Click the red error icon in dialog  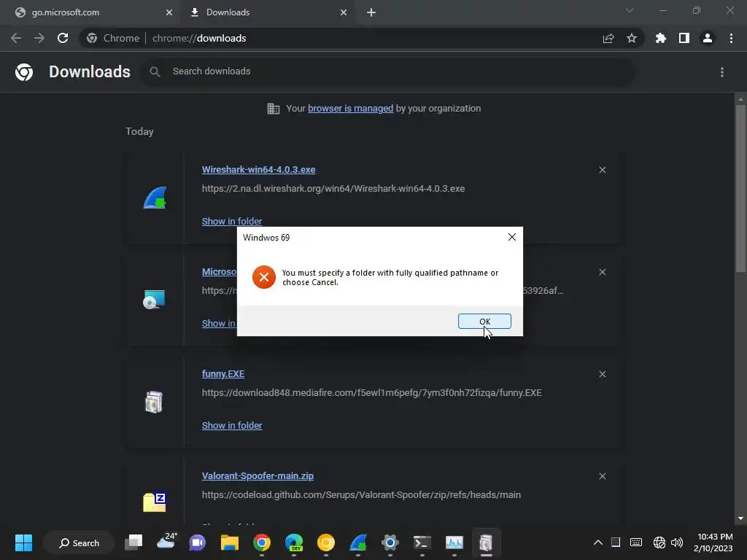(x=264, y=277)
